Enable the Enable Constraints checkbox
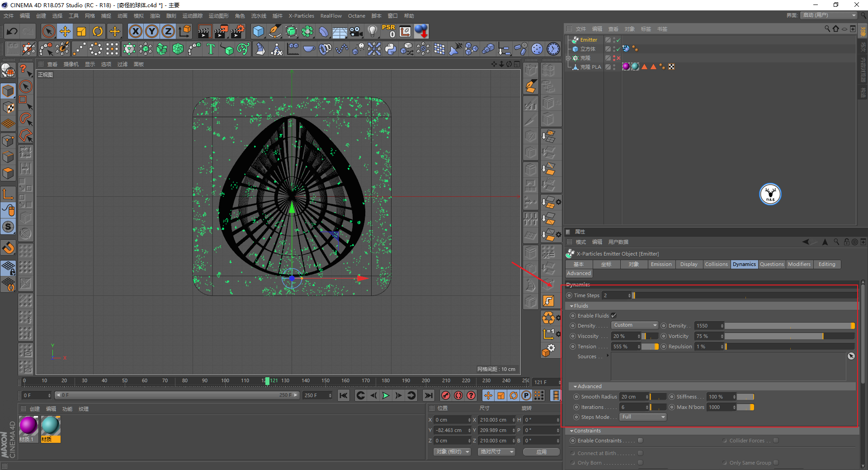 tap(640, 441)
